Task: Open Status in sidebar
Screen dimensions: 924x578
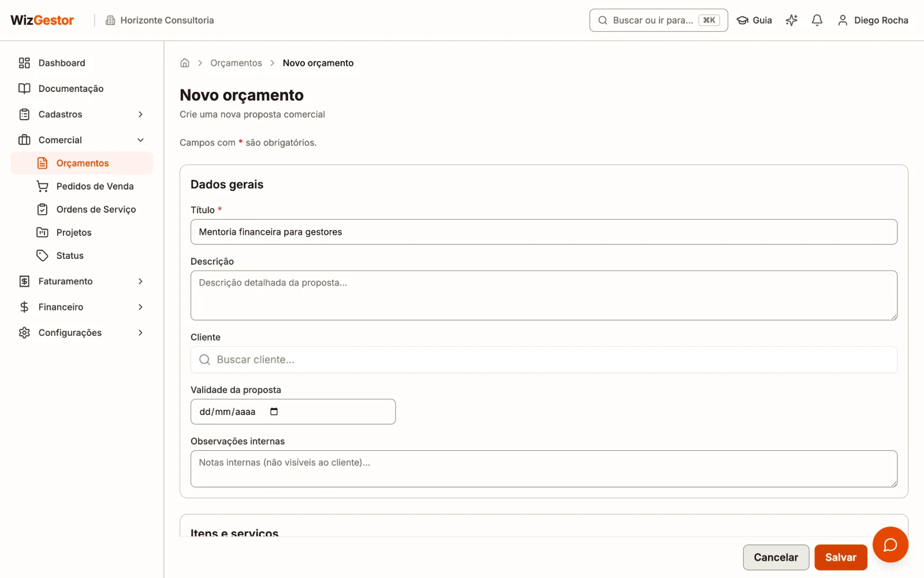Action: pyautogui.click(x=70, y=255)
